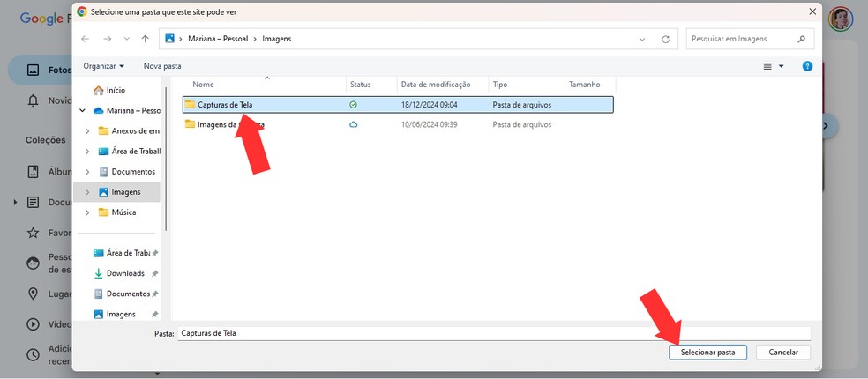This screenshot has height=379, width=868.
Task: Select the Capturas de Tela folder
Action: 398,105
